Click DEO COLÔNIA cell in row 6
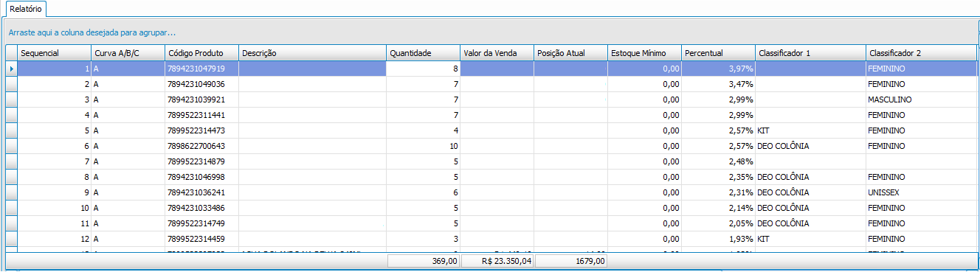This screenshot has height=272, width=980. point(811,146)
